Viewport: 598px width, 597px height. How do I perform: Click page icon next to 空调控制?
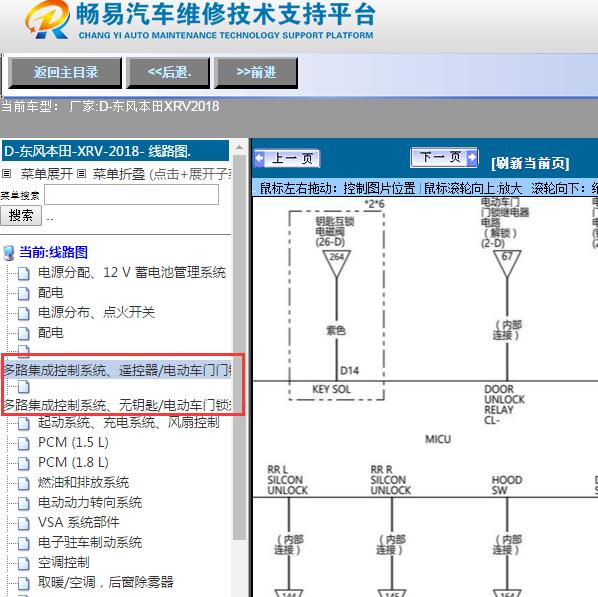pos(24,563)
